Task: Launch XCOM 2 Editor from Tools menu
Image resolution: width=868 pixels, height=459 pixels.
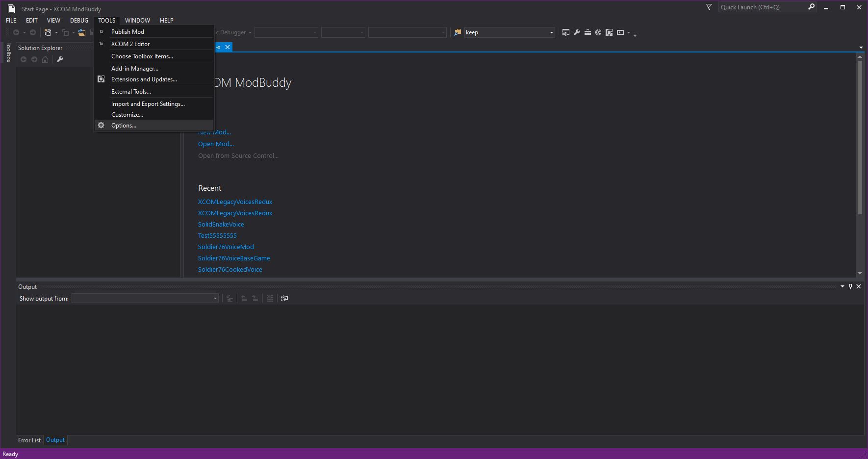Action: [154, 44]
